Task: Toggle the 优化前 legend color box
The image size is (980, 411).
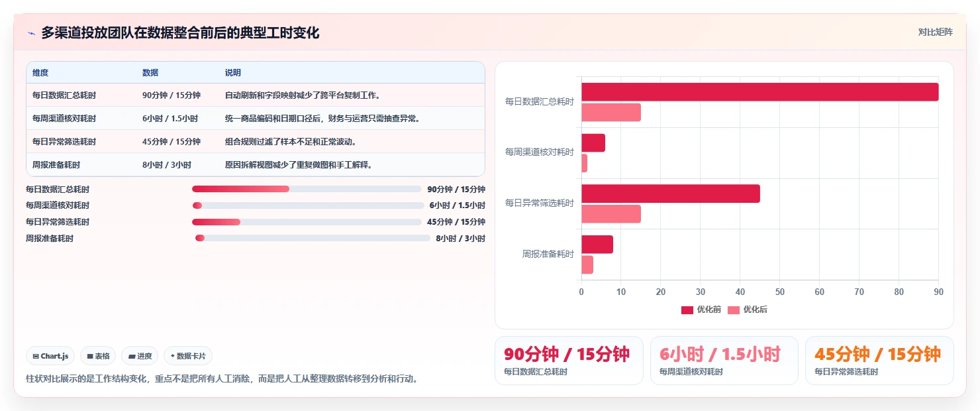Action: [x=687, y=310]
